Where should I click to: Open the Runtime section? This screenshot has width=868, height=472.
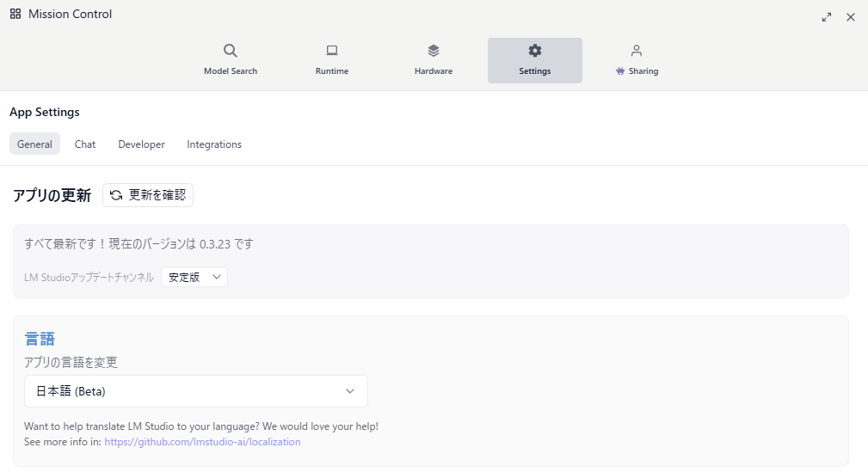coord(331,60)
